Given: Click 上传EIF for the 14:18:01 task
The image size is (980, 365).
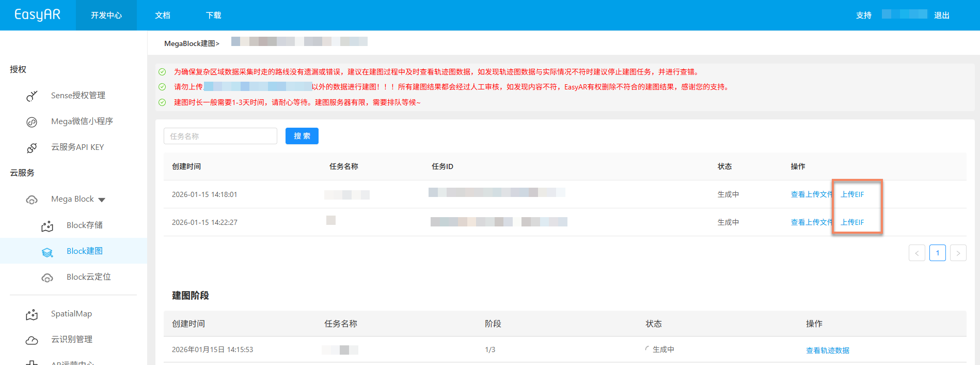Looking at the screenshot, I should (852, 194).
